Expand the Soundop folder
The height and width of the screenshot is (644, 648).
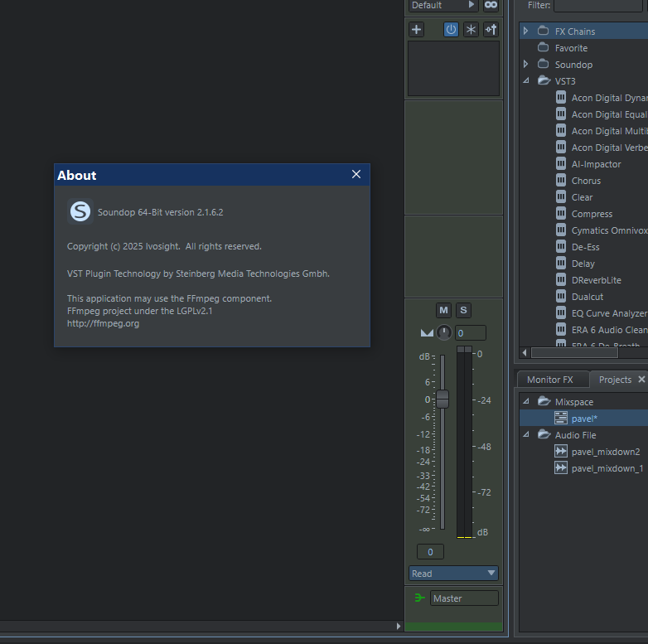pyautogui.click(x=525, y=64)
